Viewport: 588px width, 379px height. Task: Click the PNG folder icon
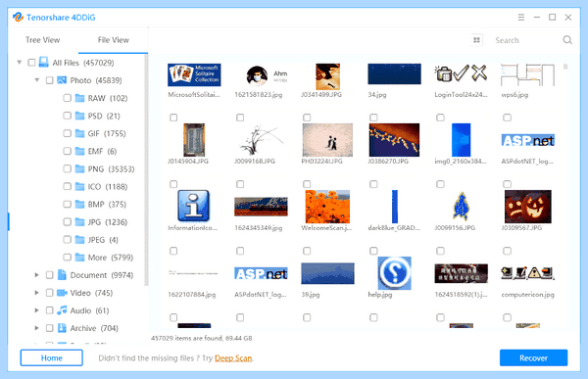tap(79, 169)
